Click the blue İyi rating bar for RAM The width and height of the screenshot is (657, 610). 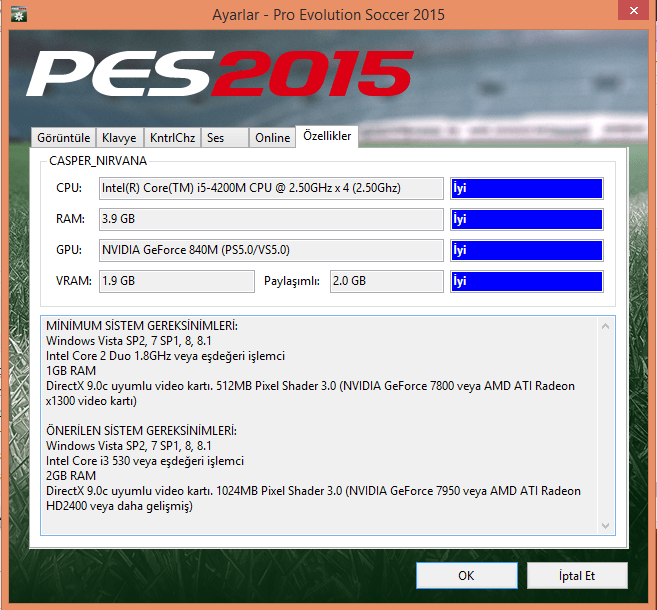point(527,219)
